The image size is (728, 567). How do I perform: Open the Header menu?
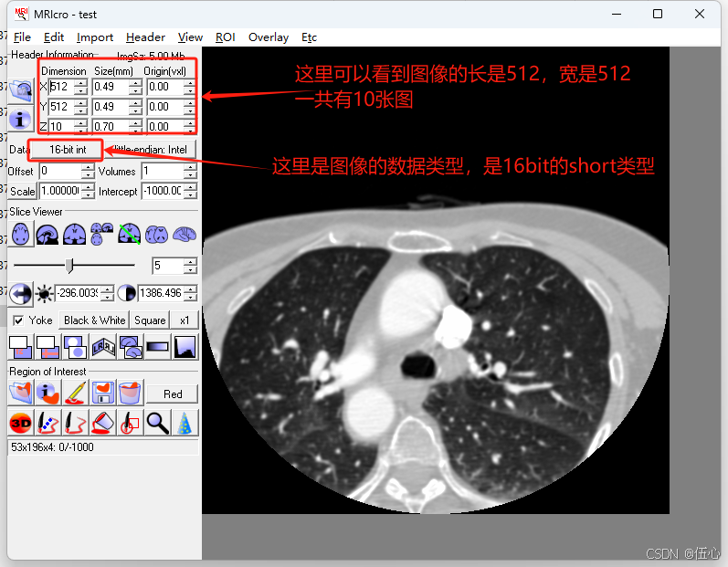145,37
